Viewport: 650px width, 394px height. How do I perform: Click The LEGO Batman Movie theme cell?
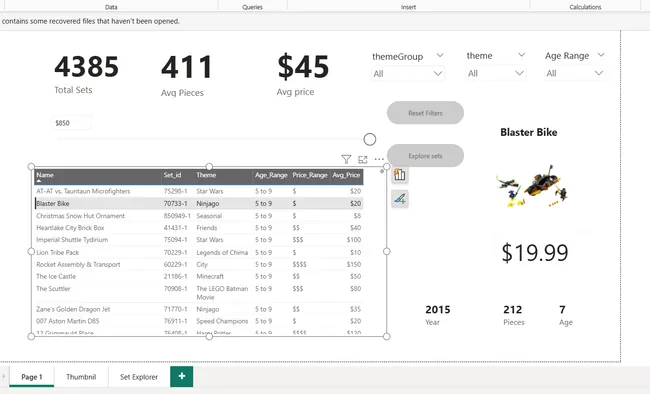click(x=222, y=293)
